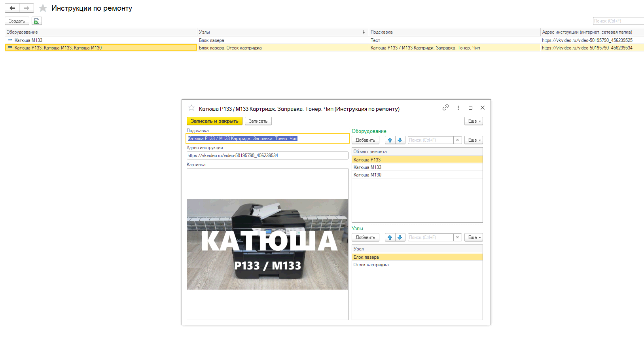
Task: Select Катюша Р133 in equipment list
Action: [x=417, y=160]
